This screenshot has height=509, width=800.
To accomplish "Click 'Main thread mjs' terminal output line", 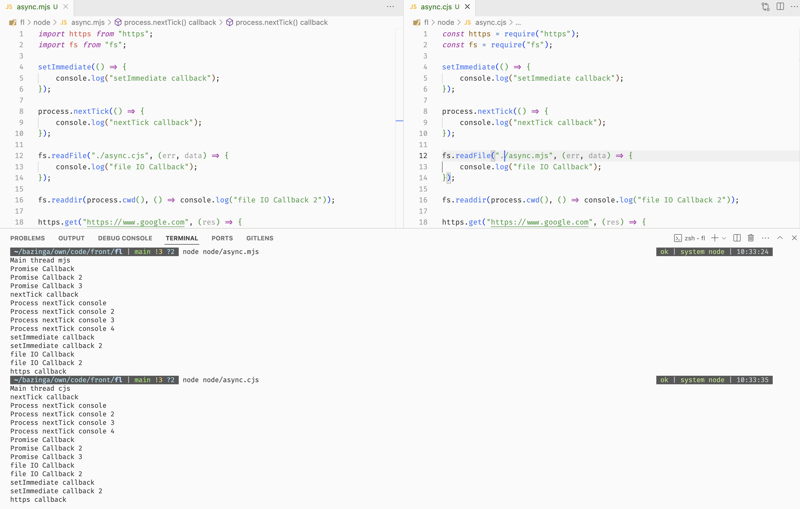I will (x=40, y=260).
